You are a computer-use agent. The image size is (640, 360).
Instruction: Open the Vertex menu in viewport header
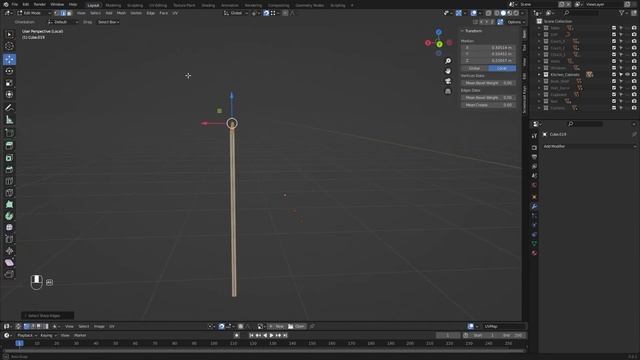coord(136,13)
